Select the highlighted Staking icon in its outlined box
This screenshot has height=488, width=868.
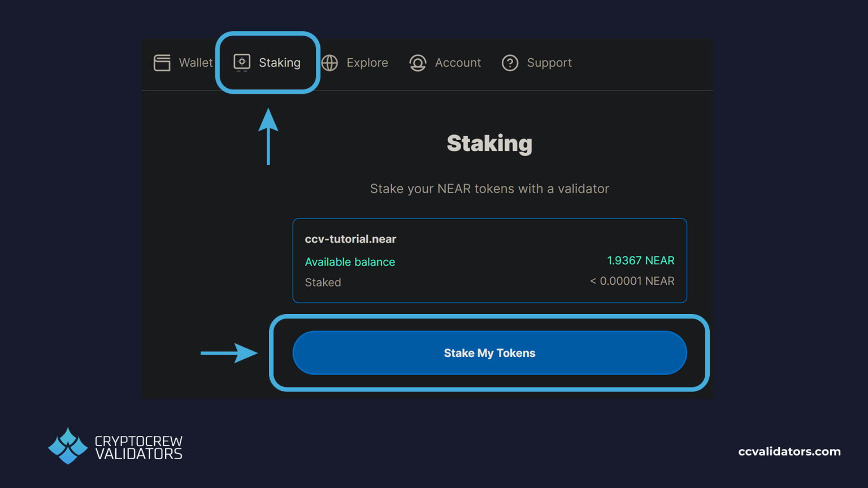[242, 63]
